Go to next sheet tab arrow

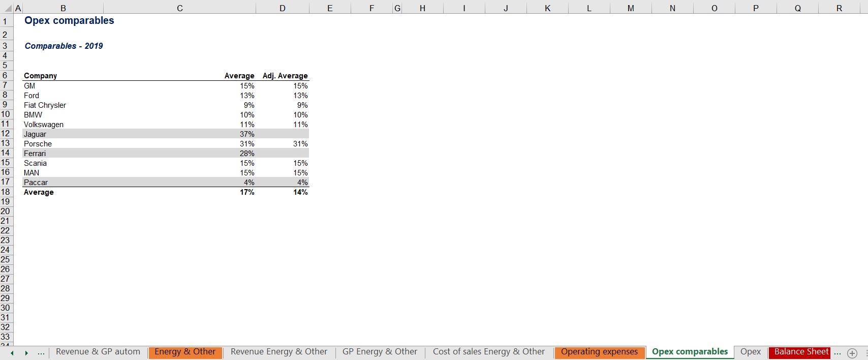26,353
